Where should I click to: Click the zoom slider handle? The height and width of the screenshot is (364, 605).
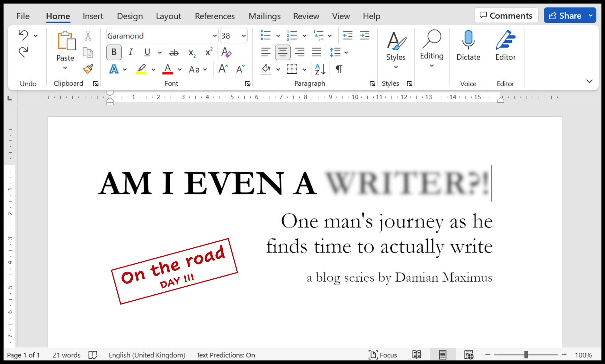click(x=526, y=355)
